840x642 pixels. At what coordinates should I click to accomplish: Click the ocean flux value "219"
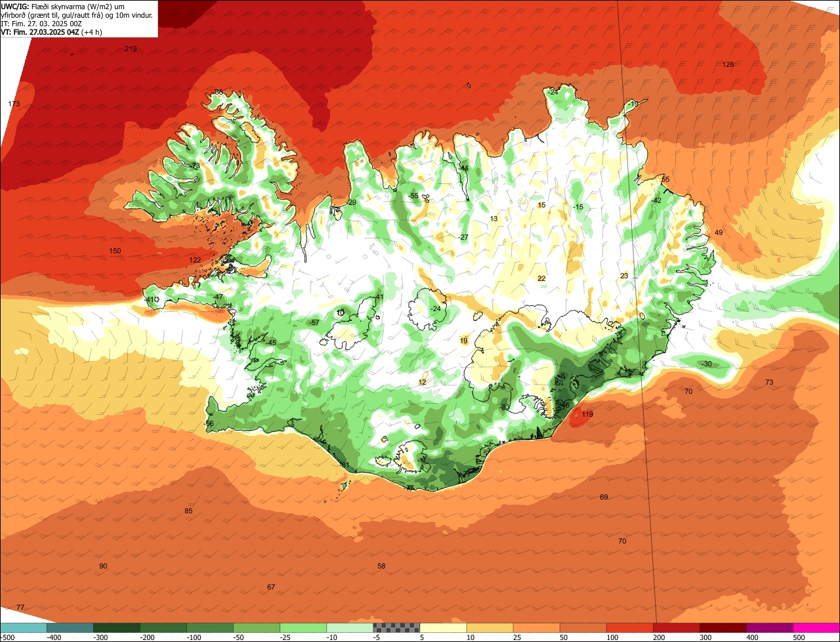[x=131, y=49]
